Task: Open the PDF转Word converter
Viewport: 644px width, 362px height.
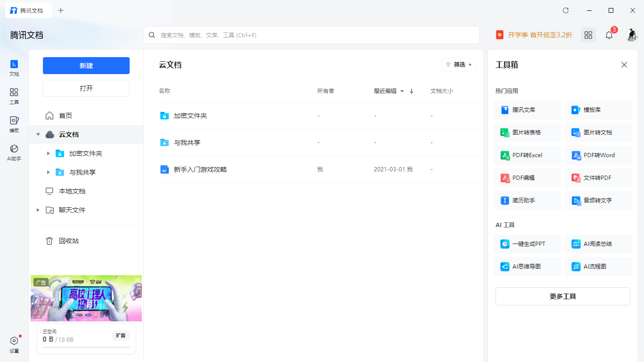Action: pos(598,155)
